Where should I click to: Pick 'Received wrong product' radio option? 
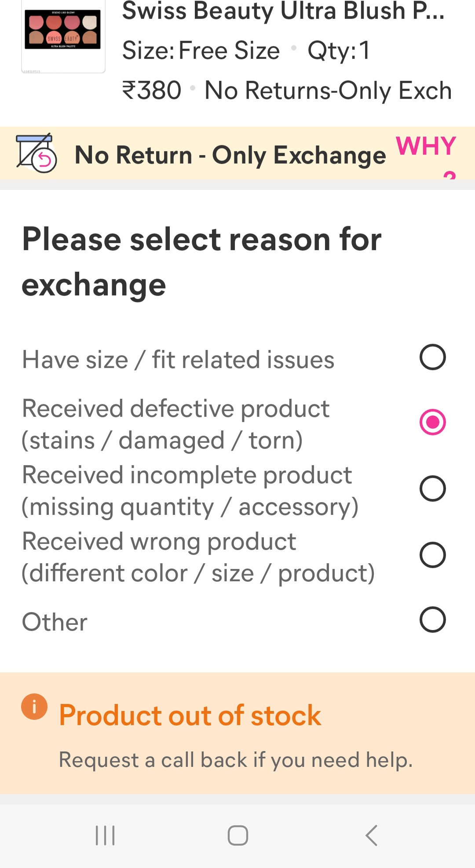click(x=433, y=555)
